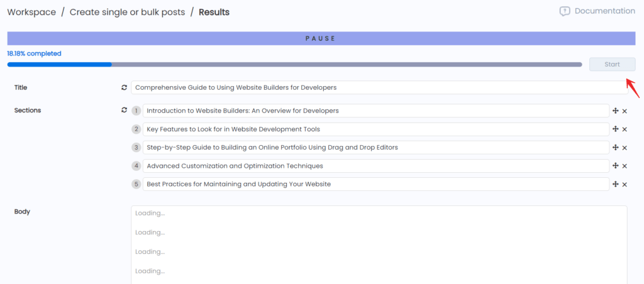Viewport: 644px width, 284px height.
Task: Click the section number 5 badge
Action: 136,184
